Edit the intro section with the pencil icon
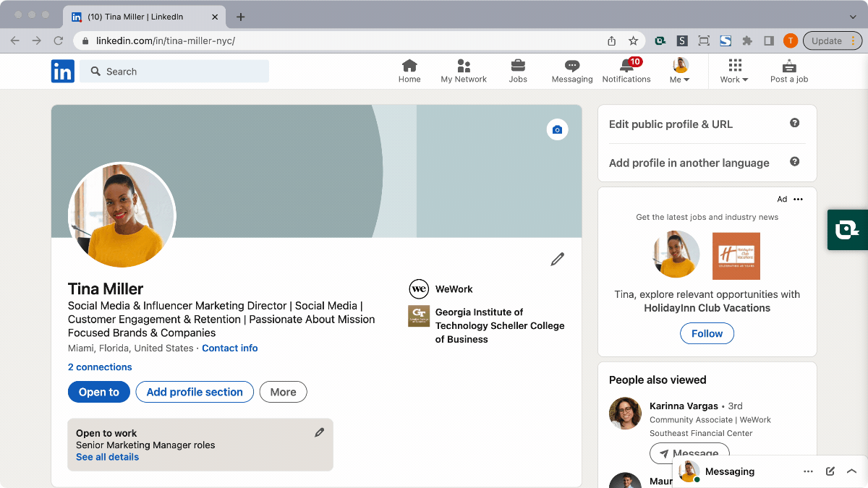The width and height of the screenshot is (868, 488). [x=557, y=259]
